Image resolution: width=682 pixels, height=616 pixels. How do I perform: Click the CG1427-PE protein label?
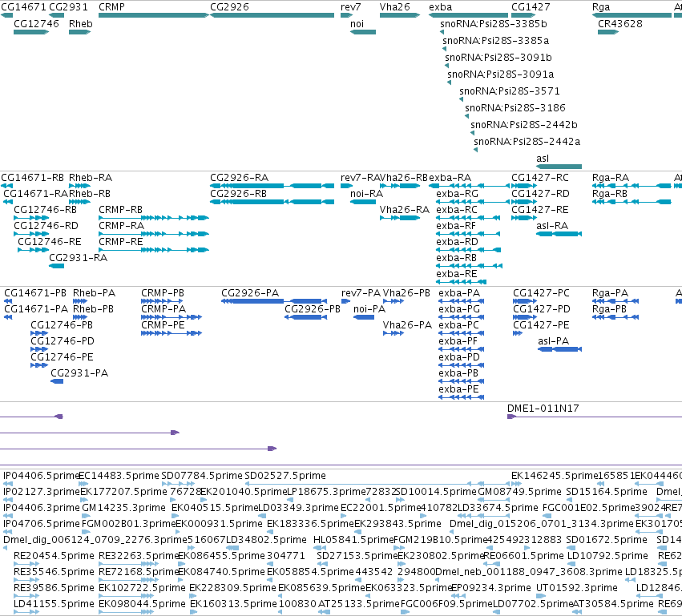pos(542,325)
